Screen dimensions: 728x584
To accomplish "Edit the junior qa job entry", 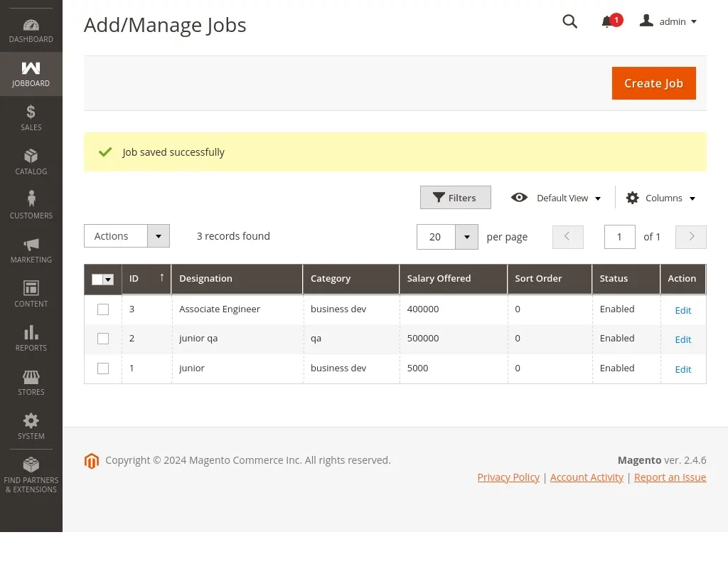I will [682, 339].
